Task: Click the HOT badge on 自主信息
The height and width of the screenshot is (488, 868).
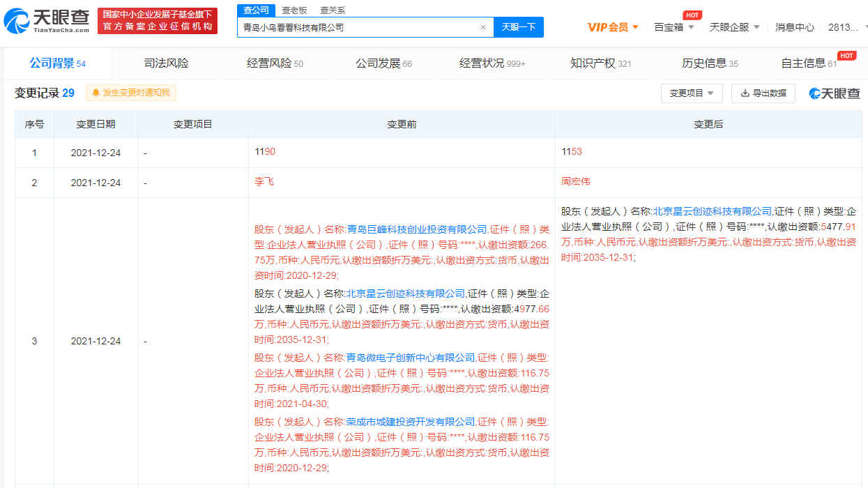Action: [x=846, y=56]
